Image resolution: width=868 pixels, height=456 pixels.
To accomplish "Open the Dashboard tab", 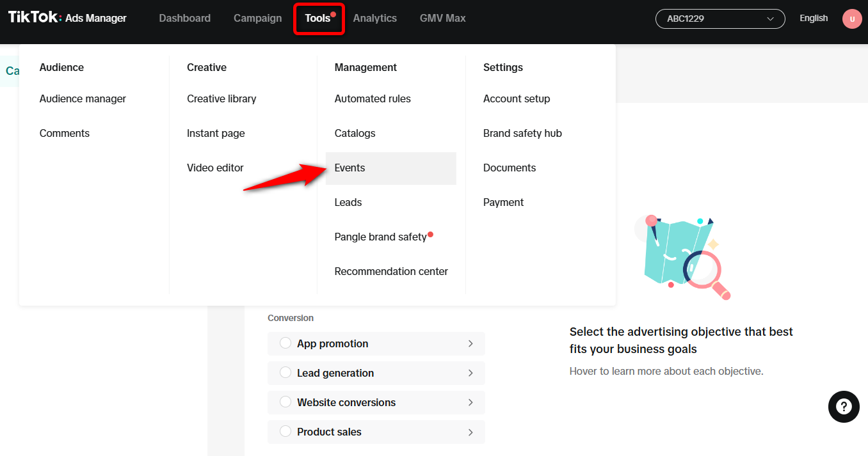I will point(184,18).
